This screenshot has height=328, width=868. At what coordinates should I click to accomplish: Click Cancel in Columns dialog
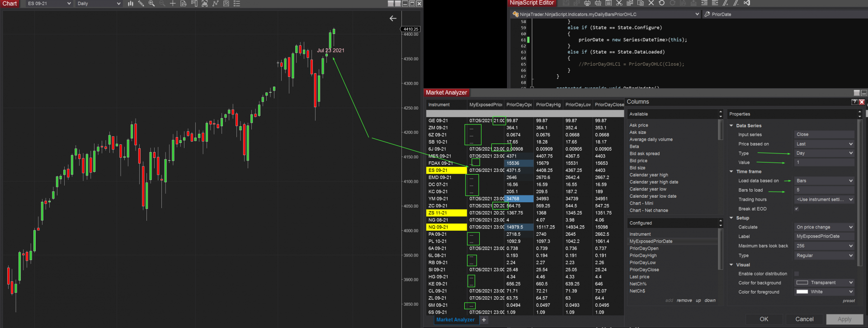(805, 319)
